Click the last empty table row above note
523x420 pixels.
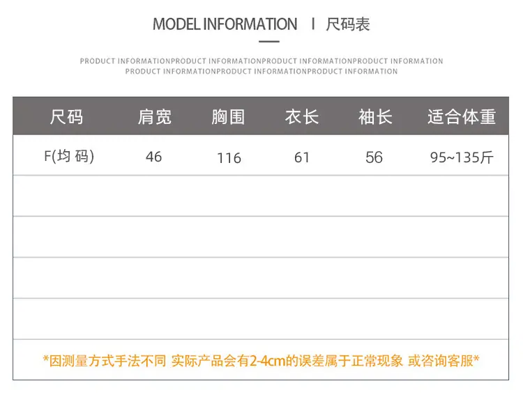click(261, 319)
